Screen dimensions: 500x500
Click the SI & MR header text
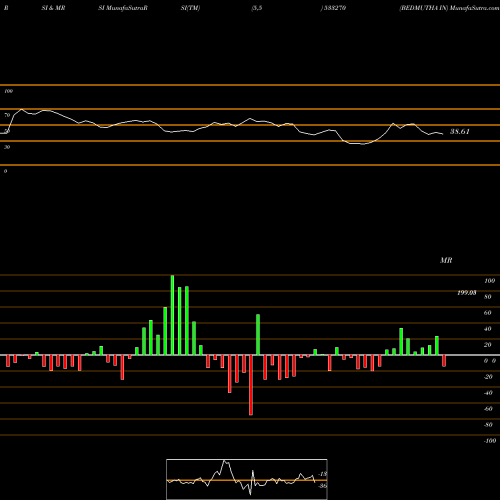coord(53,8)
